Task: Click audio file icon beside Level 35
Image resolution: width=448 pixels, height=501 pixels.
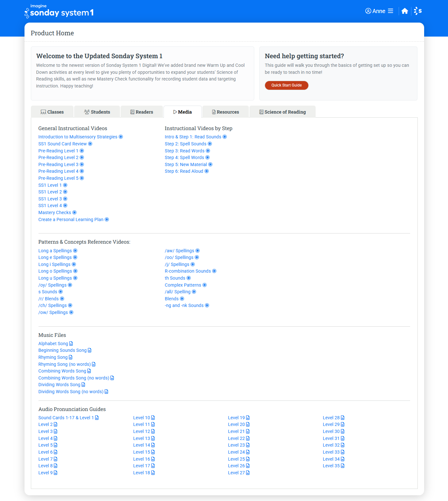Action: click(x=343, y=466)
